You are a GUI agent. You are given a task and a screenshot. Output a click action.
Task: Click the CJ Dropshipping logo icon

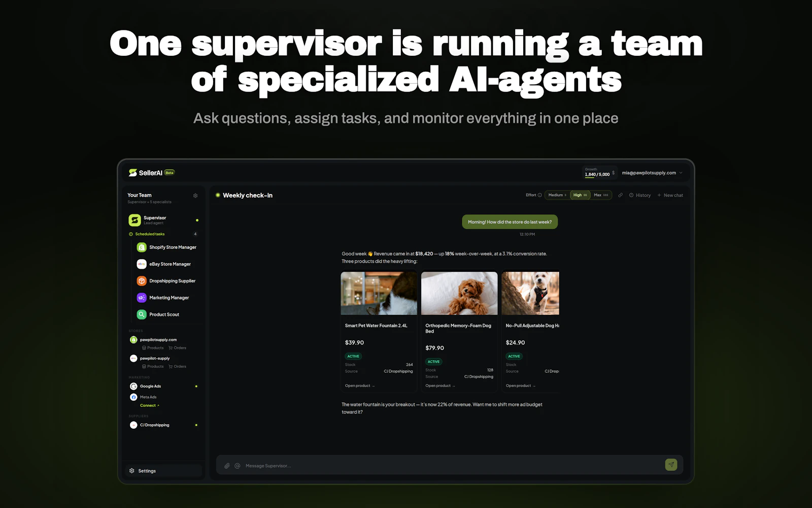(x=133, y=425)
